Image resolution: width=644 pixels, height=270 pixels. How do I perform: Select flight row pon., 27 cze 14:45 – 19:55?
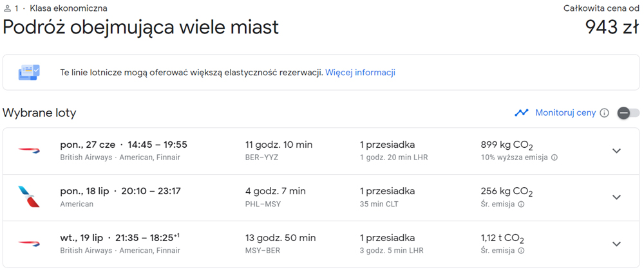point(321,151)
